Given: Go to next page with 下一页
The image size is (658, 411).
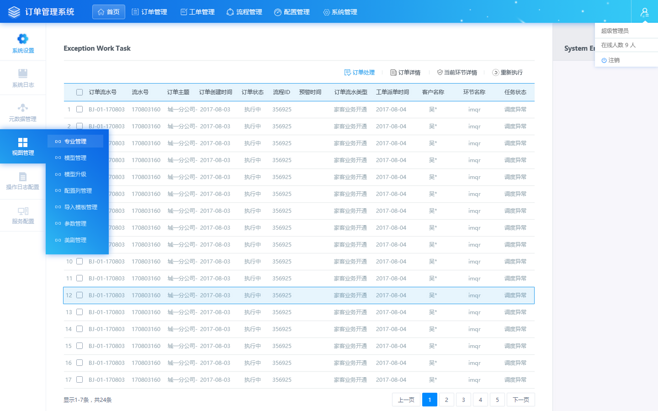Looking at the screenshot, I should (x=521, y=400).
